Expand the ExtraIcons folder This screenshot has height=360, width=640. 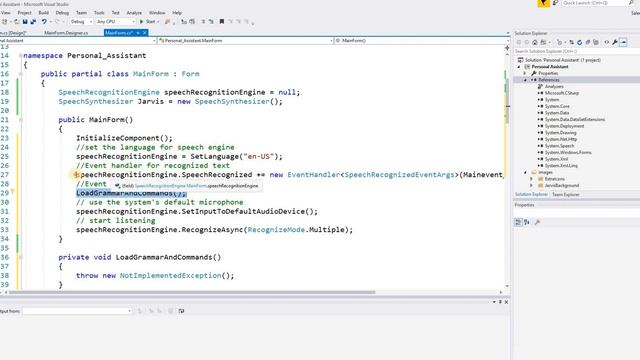(x=531, y=179)
